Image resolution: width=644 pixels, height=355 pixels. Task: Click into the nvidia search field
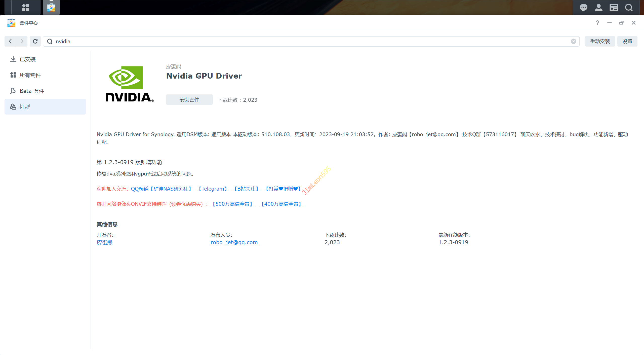tap(302, 41)
